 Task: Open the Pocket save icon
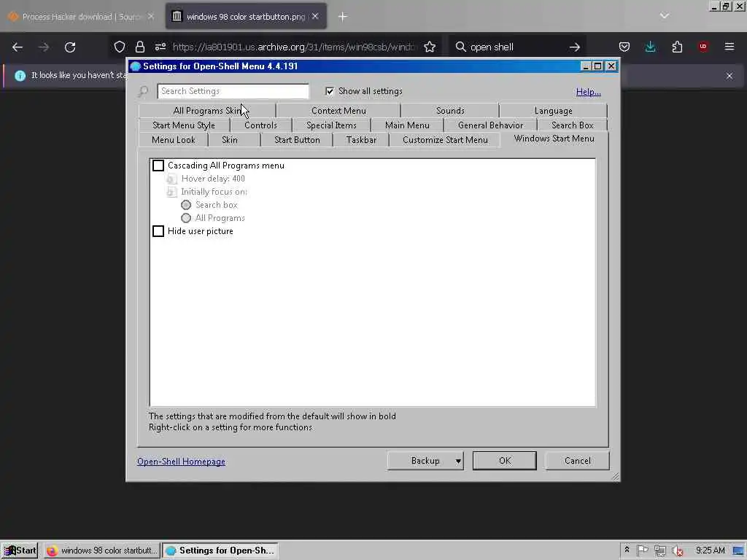624,47
